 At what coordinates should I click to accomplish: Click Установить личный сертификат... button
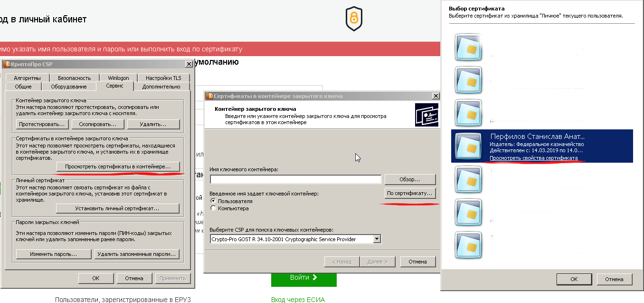click(118, 208)
